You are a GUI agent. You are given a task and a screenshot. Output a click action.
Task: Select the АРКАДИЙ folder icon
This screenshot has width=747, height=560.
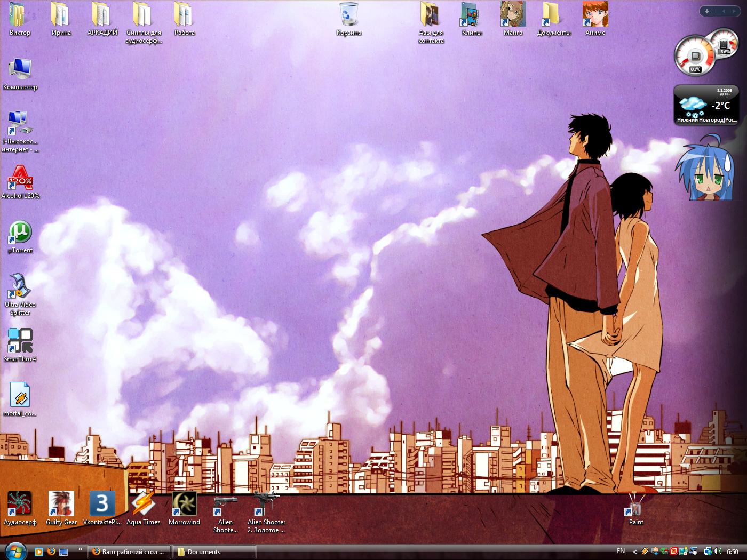pos(102,19)
